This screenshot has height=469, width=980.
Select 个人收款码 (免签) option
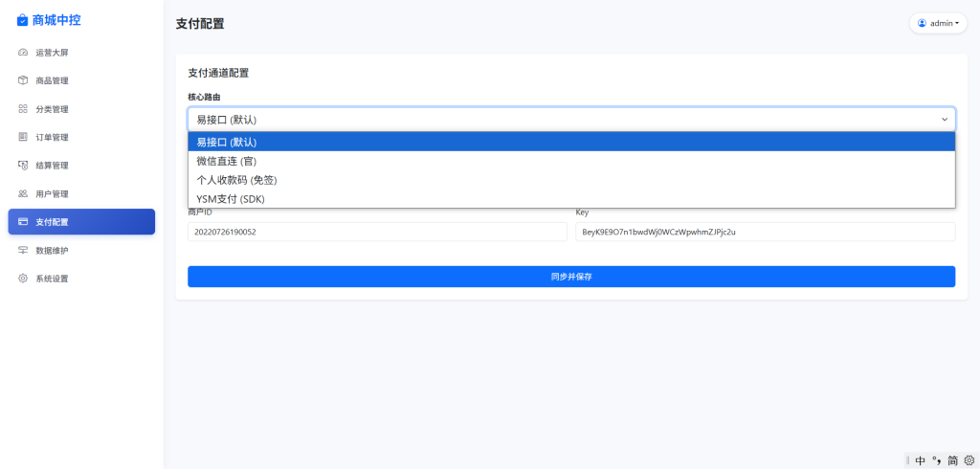click(x=570, y=180)
